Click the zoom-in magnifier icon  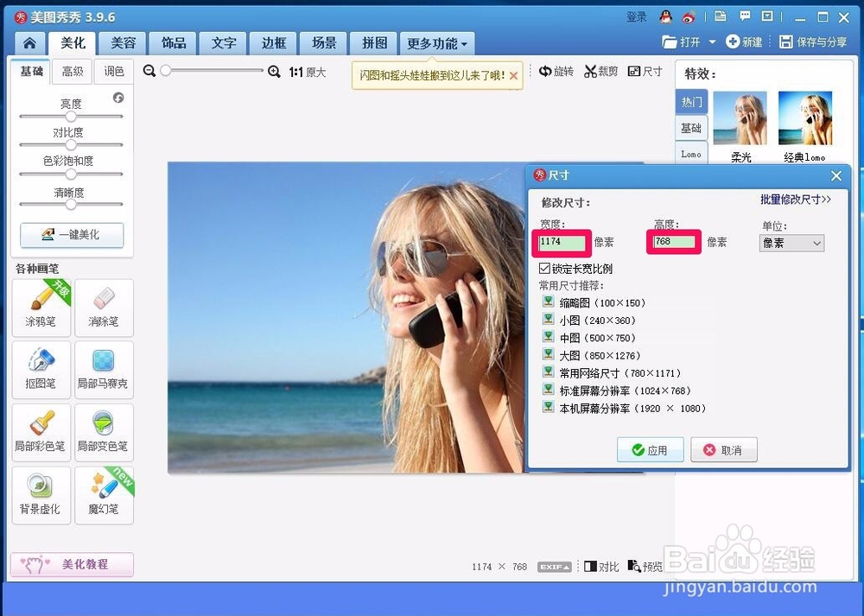pos(275,73)
